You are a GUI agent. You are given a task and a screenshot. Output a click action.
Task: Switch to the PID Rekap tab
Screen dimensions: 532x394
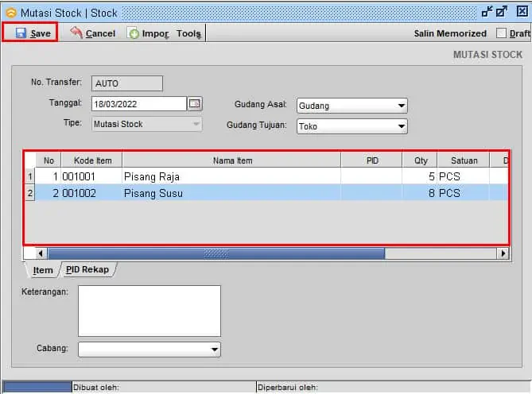pos(87,269)
